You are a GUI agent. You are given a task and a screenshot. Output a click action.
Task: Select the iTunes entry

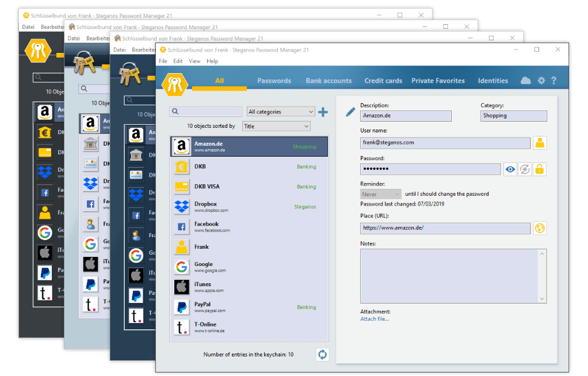(x=249, y=287)
